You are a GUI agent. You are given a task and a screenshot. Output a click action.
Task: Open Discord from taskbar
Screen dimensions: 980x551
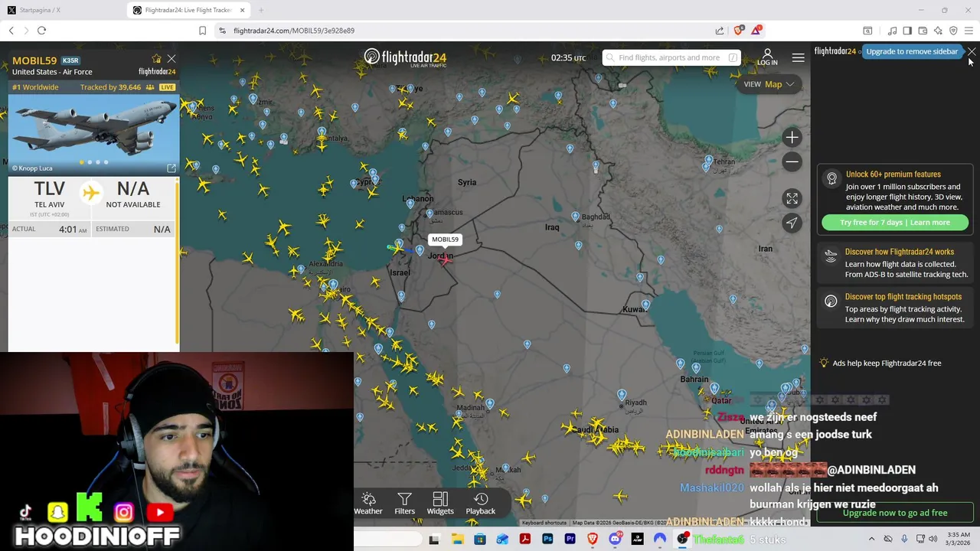pos(615,540)
